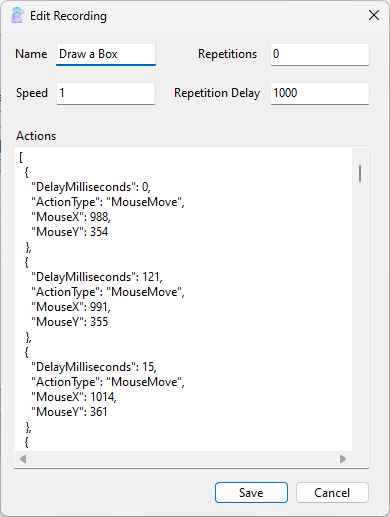Click the "MouseY": 355 line
The height and width of the screenshot is (517, 390).
point(70,322)
